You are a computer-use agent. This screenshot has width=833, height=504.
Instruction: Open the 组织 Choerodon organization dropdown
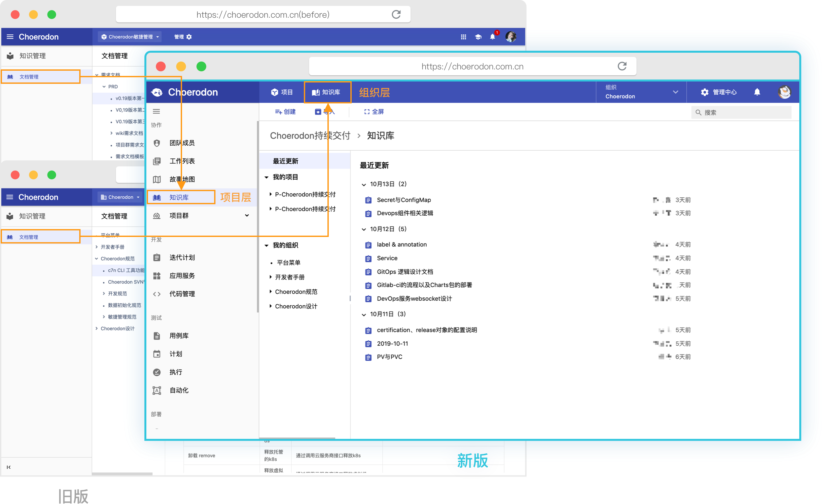click(x=641, y=92)
